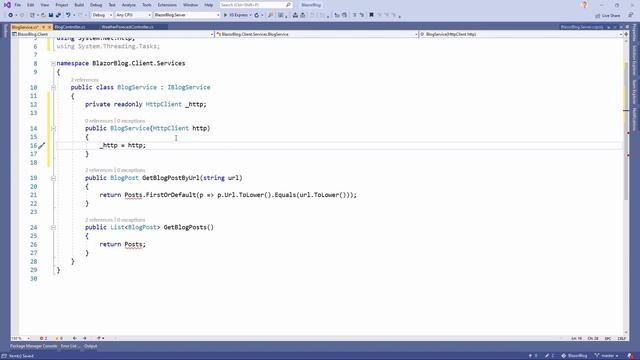Click the BlazorBlog repository indicator in status bar
This screenshot has height=360, width=640.
574,356
